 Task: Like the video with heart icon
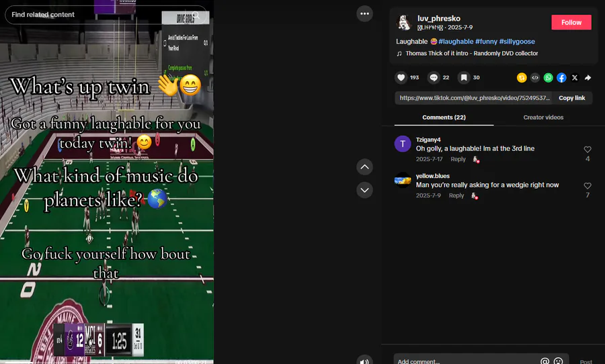pos(401,77)
